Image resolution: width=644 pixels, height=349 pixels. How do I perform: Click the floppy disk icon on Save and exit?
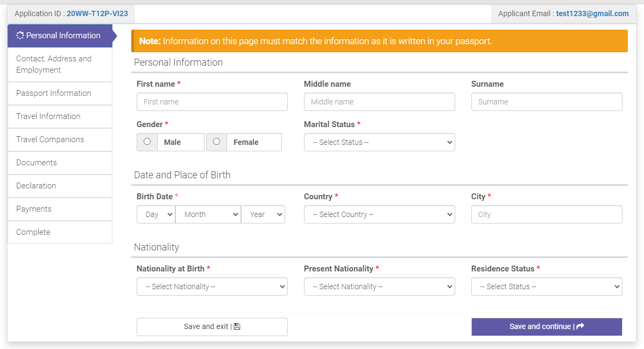(237, 326)
